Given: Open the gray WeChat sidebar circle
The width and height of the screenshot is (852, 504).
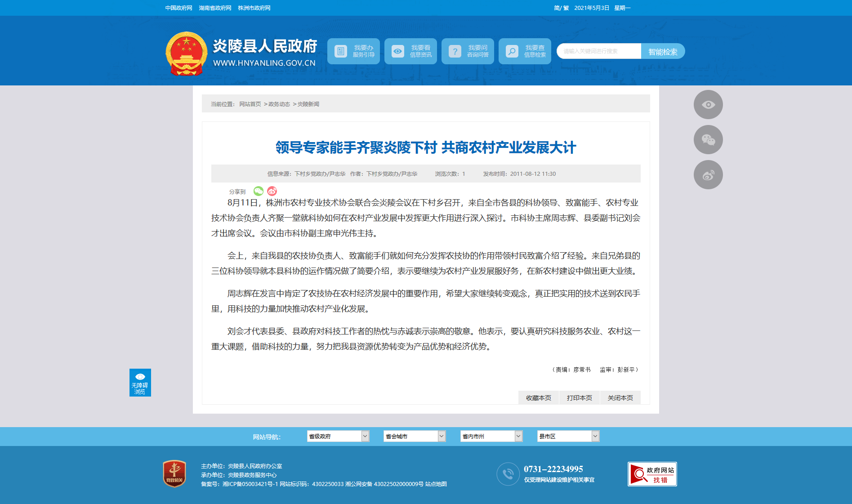Looking at the screenshot, I should (708, 140).
